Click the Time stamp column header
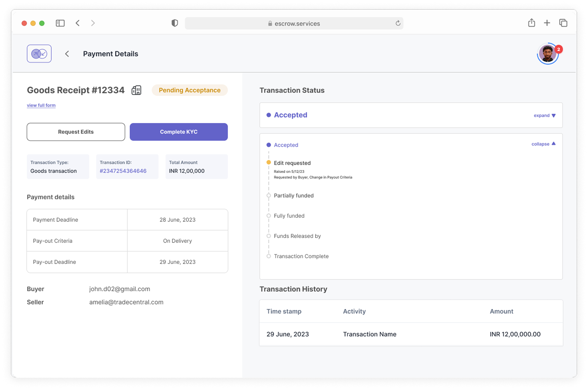 (284, 311)
